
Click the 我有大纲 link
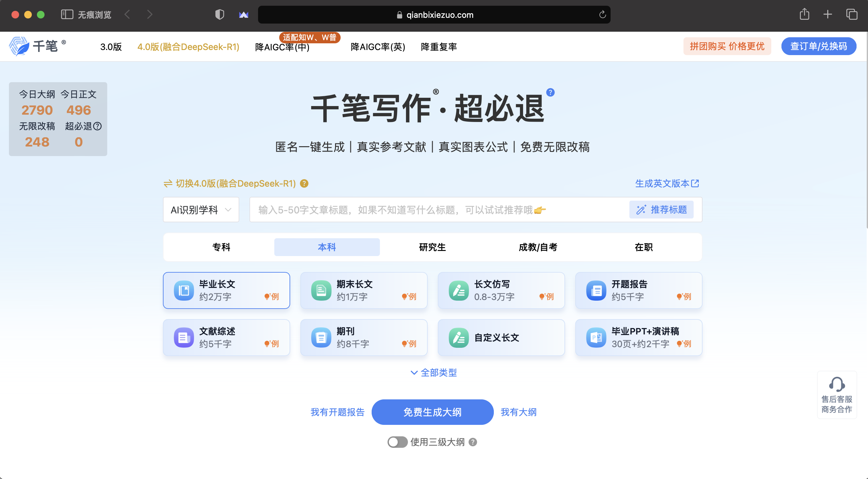519,412
